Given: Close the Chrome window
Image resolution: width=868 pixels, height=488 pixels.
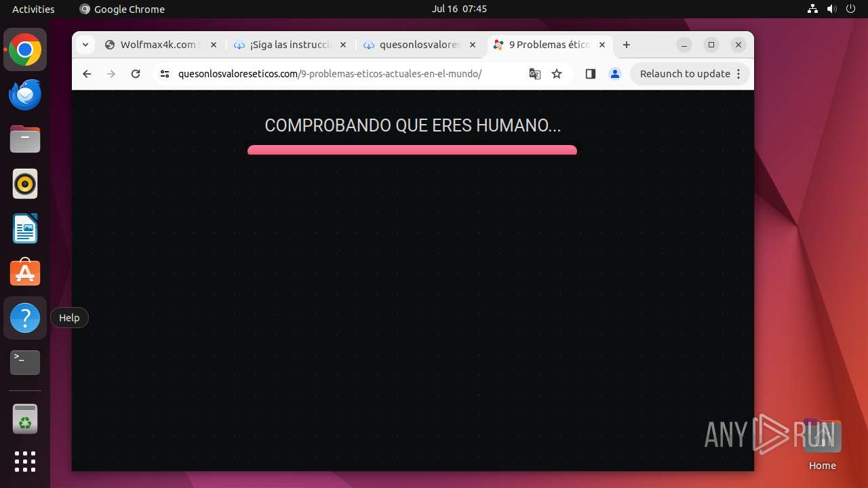Looking at the screenshot, I should [738, 45].
